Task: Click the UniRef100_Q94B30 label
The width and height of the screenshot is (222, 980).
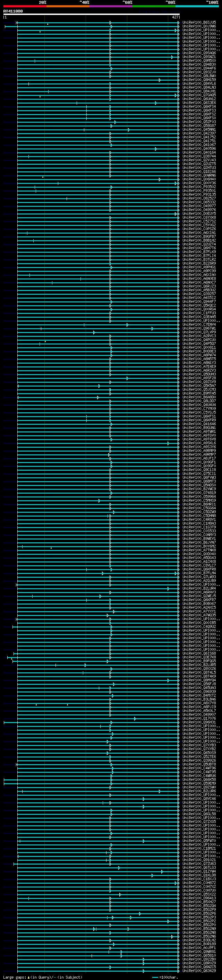Action: [199, 65]
